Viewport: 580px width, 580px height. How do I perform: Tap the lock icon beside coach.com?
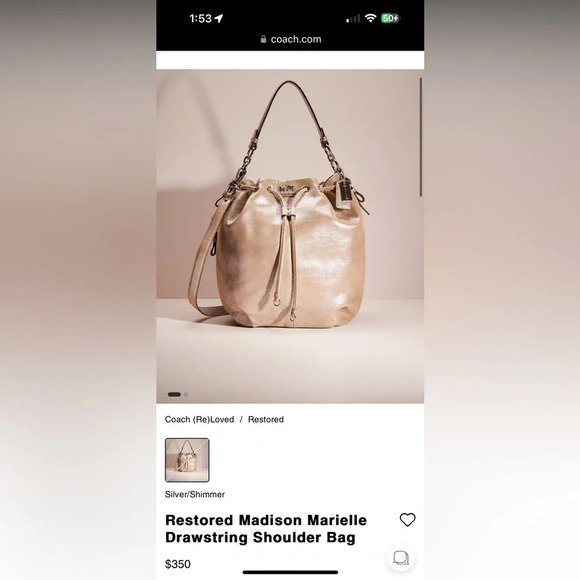coord(263,39)
